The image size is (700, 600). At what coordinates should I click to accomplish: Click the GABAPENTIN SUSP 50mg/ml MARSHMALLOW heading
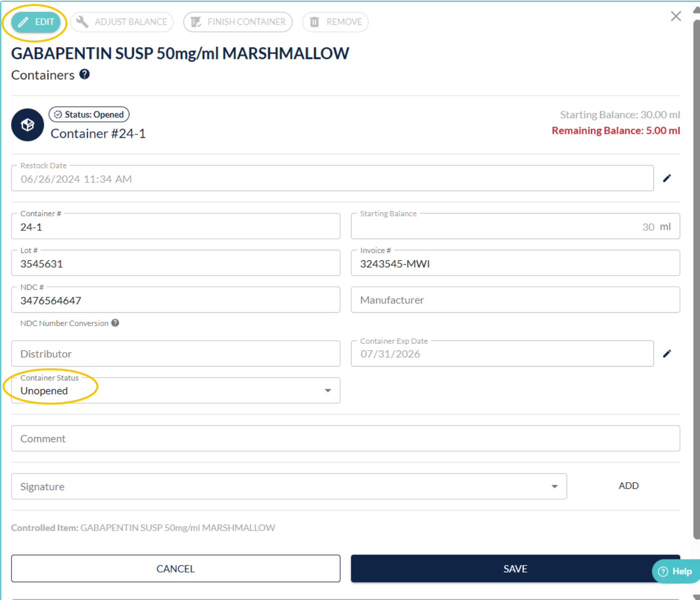(x=180, y=53)
